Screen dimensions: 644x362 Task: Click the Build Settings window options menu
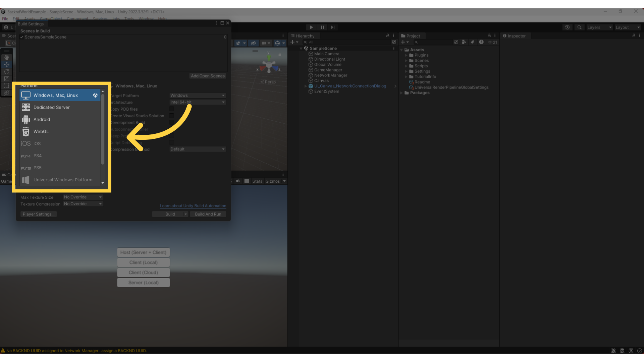(x=216, y=23)
